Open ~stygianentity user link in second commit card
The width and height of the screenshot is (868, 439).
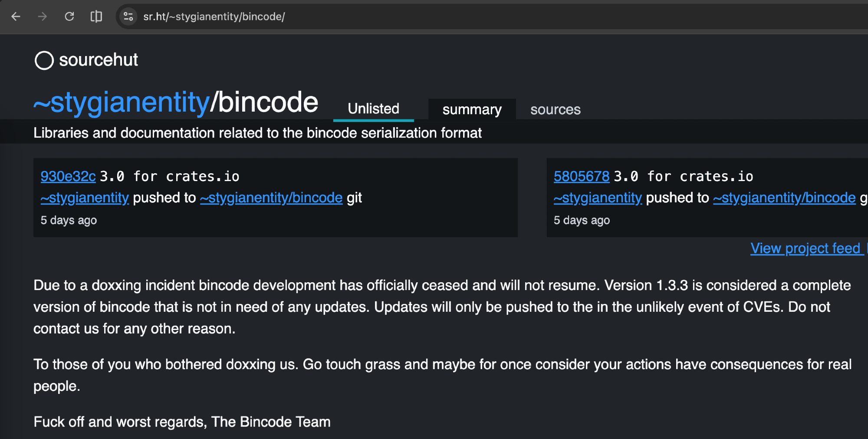point(598,198)
